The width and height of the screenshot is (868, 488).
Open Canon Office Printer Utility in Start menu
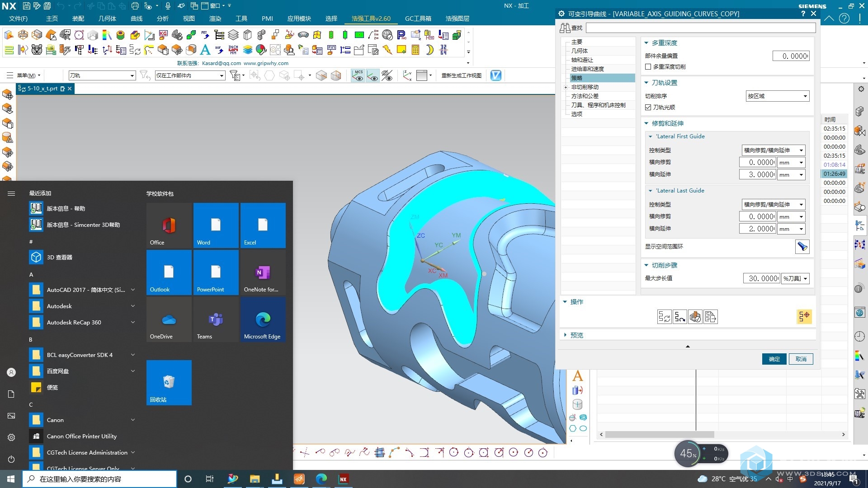82,436
